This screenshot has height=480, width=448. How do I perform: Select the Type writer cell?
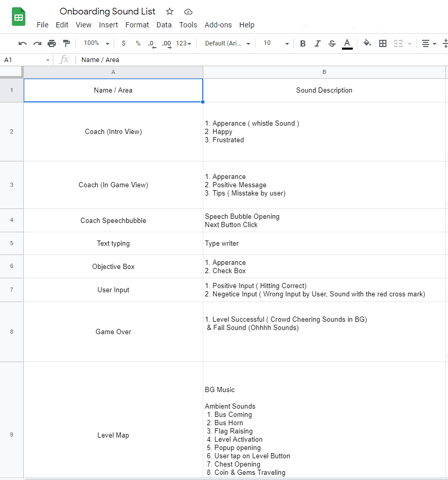pyautogui.click(x=324, y=244)
